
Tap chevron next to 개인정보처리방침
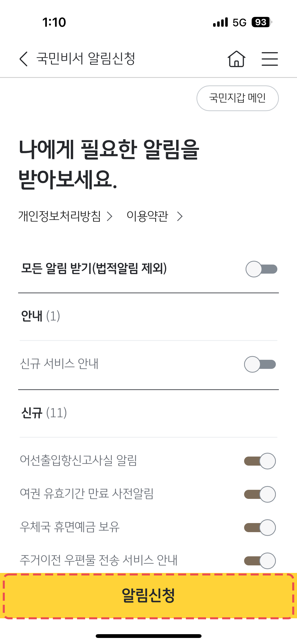click(109, 216)
